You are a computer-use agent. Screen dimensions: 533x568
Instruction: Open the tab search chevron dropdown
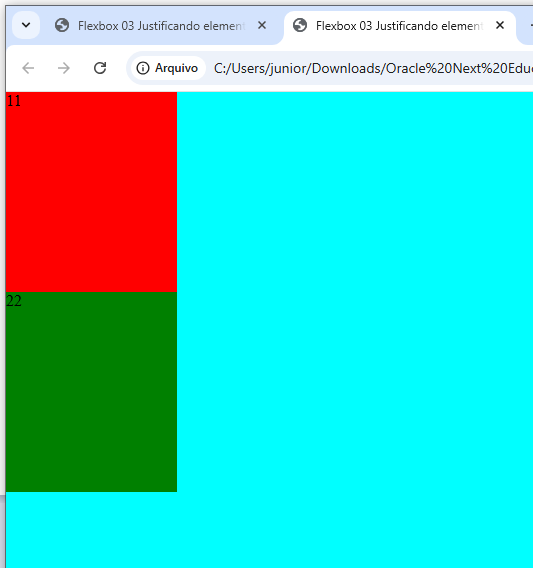(26, 25)
